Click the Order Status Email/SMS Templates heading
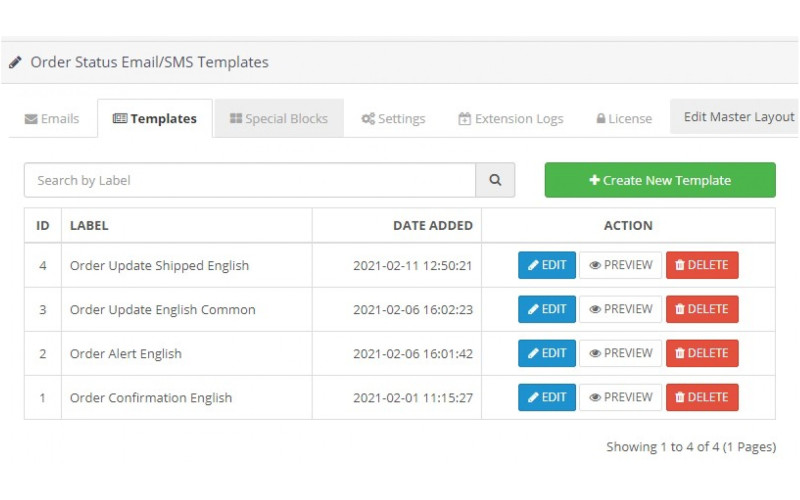This screenshot has width=800, height=500. coord(149,62)
